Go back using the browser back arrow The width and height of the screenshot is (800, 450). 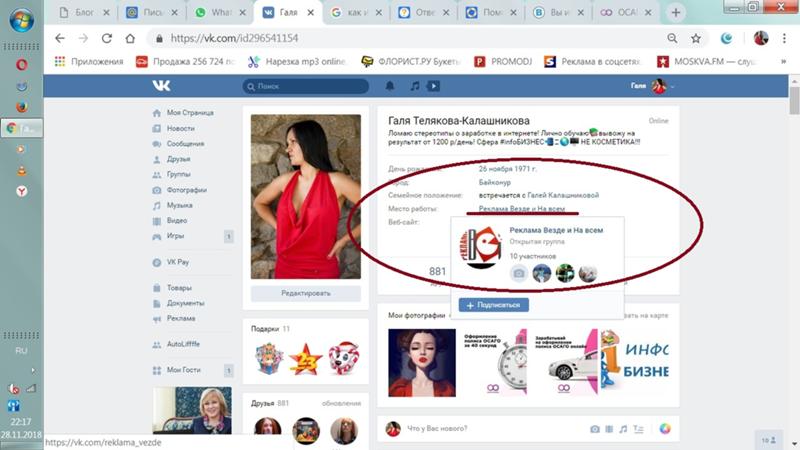pos(60,38)
